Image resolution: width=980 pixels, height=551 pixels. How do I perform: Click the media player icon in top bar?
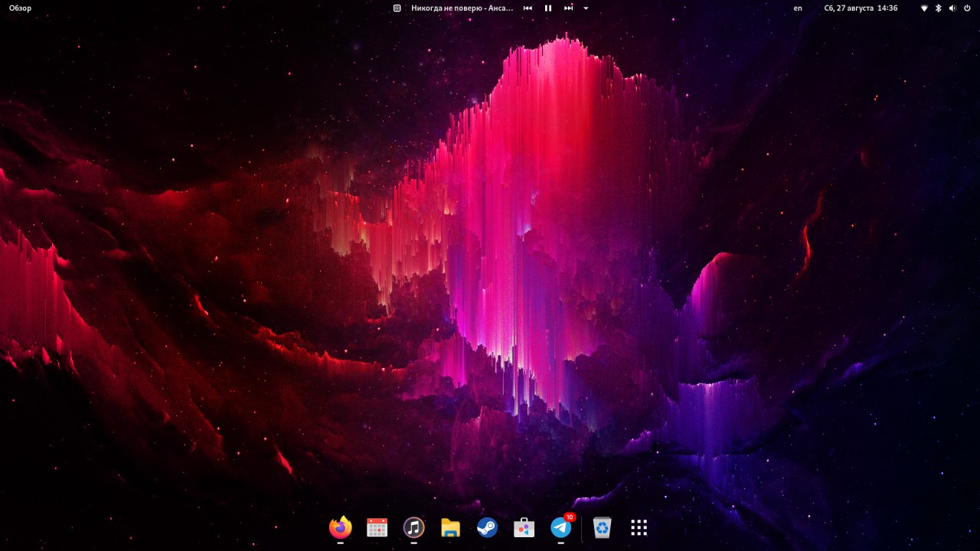click(x=397, y=8)
